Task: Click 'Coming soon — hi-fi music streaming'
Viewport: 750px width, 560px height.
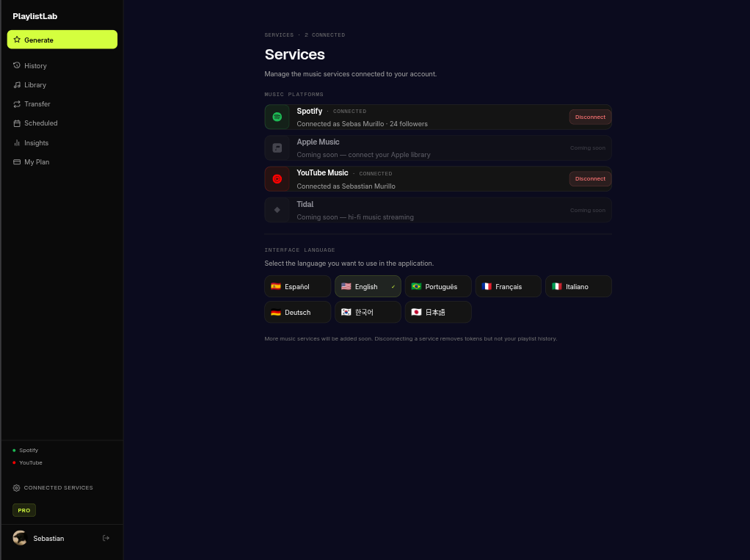Action: 355,217
